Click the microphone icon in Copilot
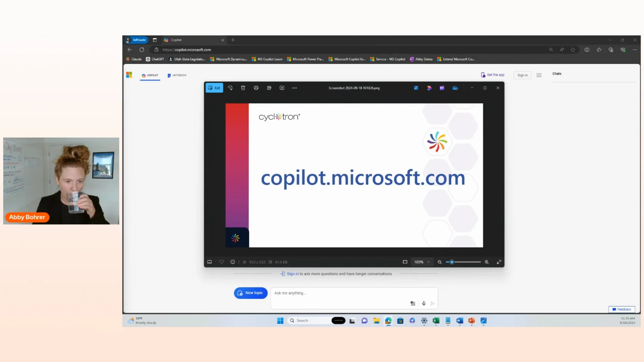 click(x=424, y=303)
